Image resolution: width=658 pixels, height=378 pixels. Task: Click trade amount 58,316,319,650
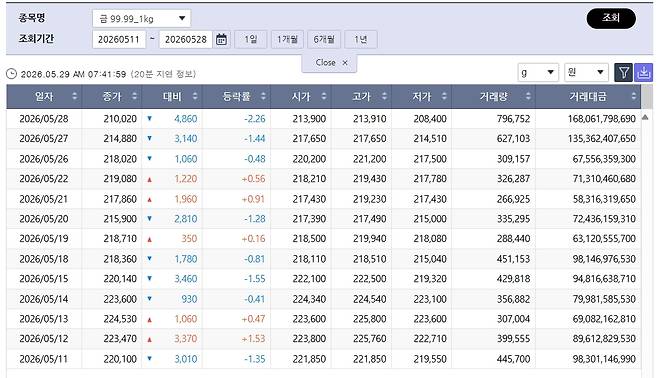[x=604, y=199]
